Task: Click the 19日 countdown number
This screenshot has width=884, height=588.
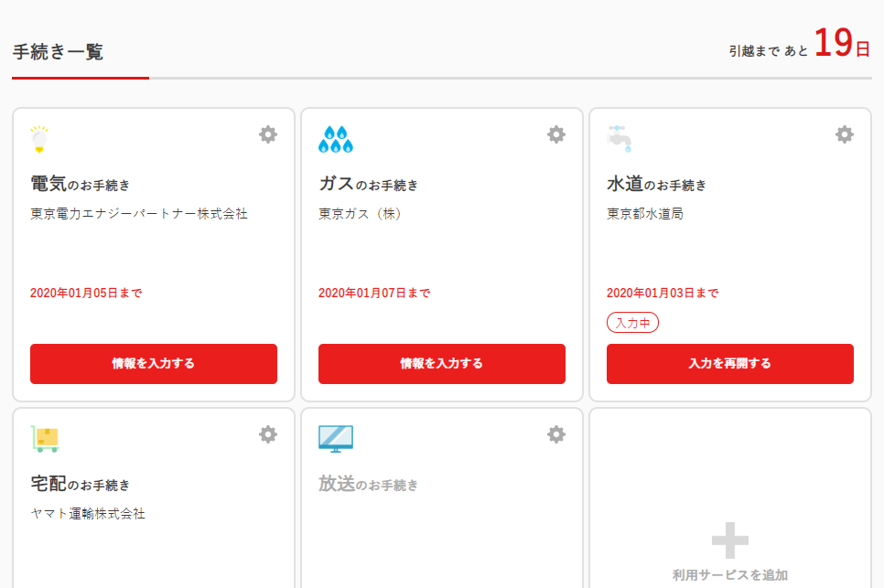Action: [x=842, y=43]
